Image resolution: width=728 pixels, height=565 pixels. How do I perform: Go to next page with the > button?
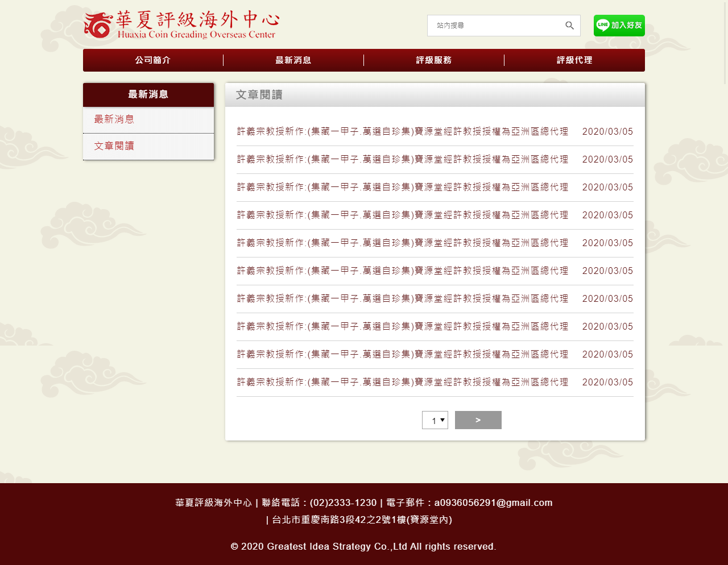(478, 420)
